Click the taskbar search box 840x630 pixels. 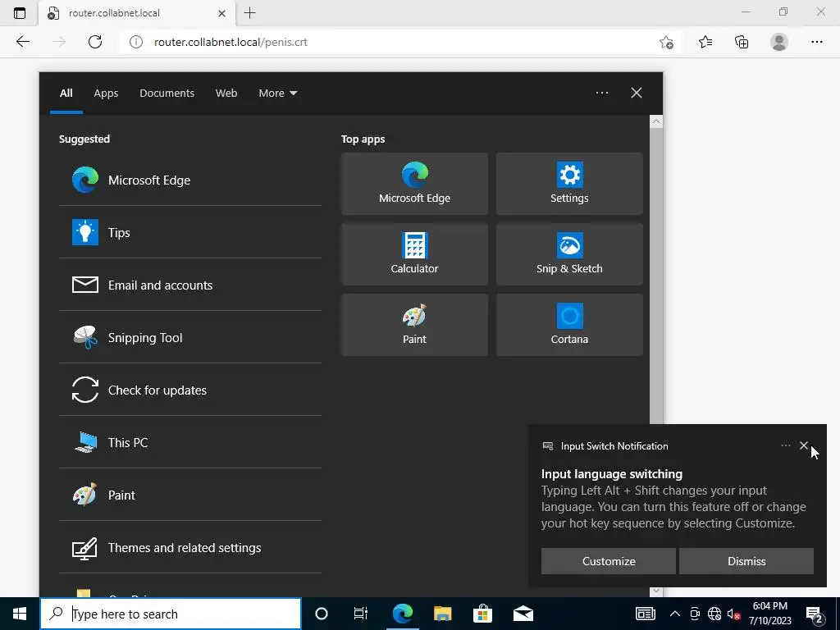tap(171, 614)
